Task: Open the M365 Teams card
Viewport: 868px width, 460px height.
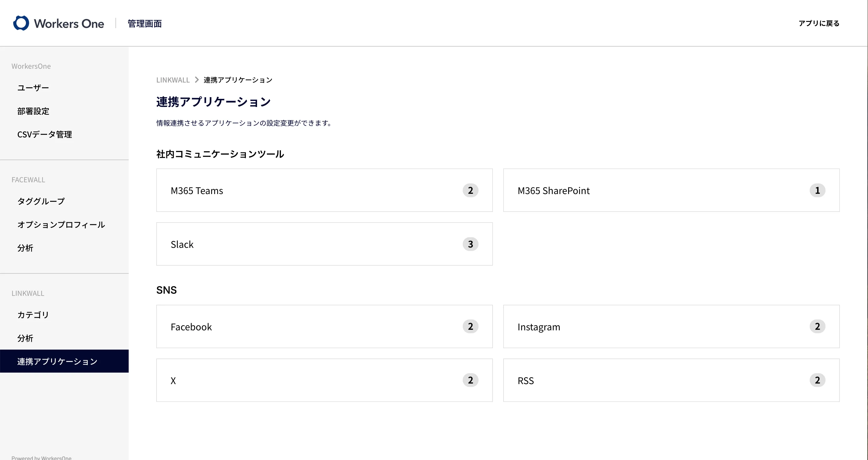Action: coord(325,190)
